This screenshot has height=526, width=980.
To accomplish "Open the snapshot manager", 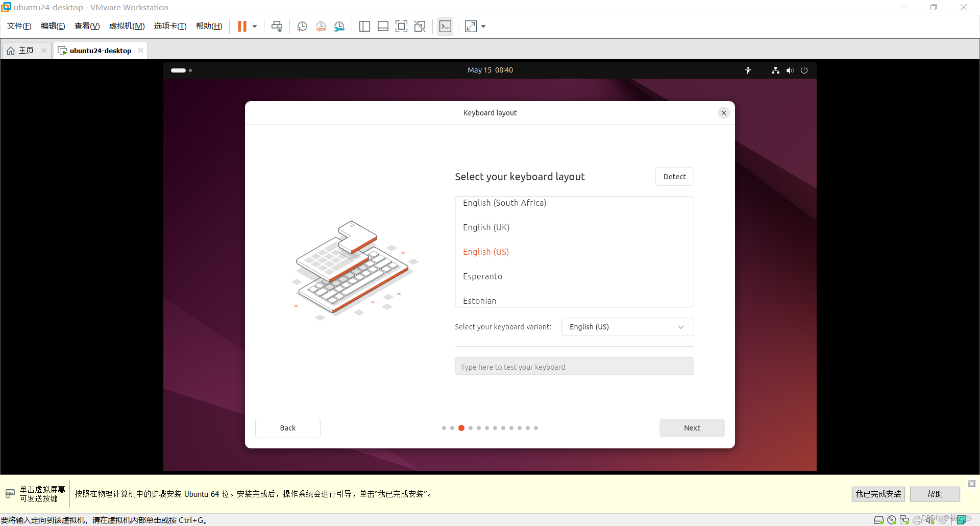I will click(339, 26).
